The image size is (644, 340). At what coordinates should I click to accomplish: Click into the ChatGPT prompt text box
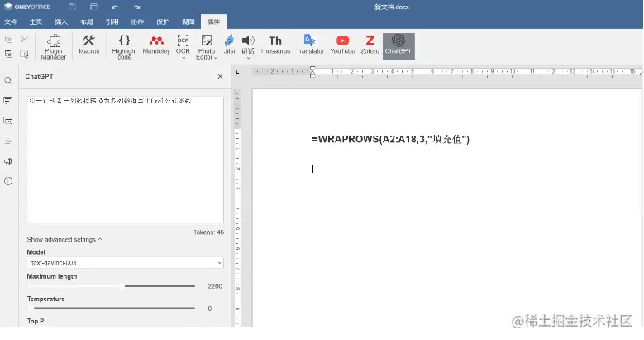pyautogui.click(x=126, y=160)
